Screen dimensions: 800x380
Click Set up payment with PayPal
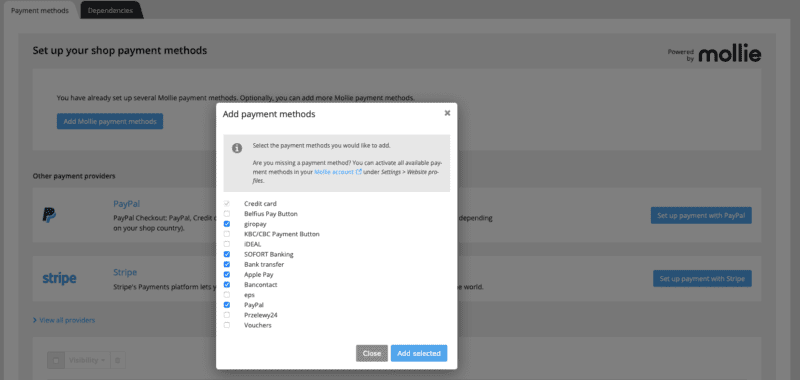click(701, 216)
